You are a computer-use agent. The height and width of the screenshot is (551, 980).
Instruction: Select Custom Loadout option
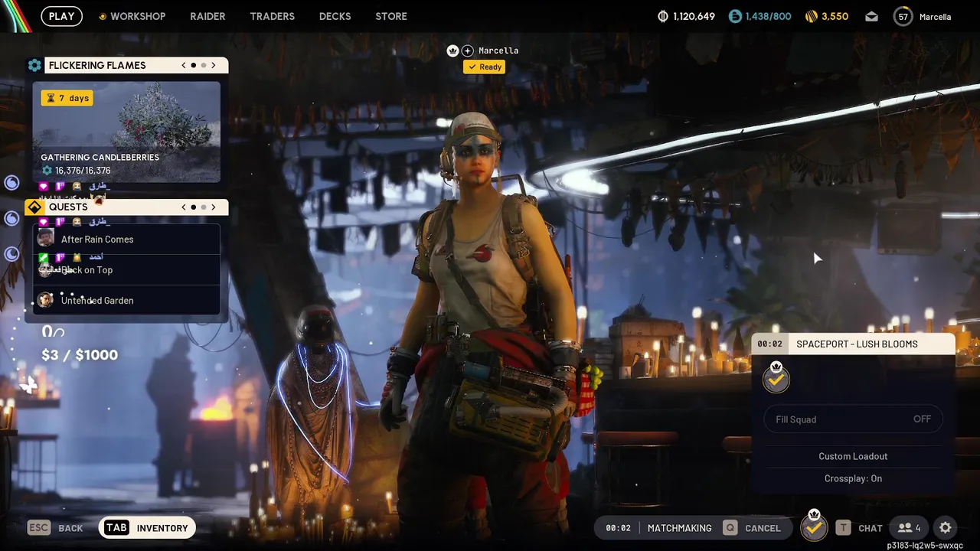(x=853, y=456)
